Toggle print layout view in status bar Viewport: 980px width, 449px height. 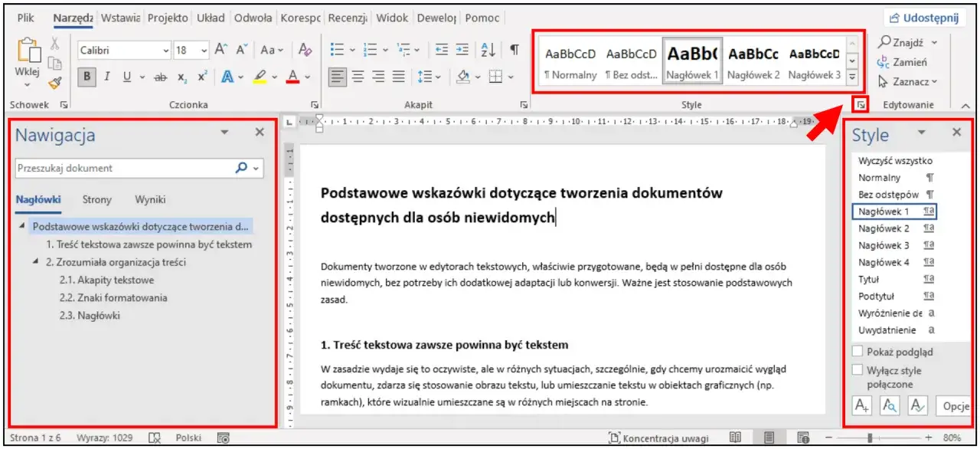pyautogui.click(x=769, y=438)
